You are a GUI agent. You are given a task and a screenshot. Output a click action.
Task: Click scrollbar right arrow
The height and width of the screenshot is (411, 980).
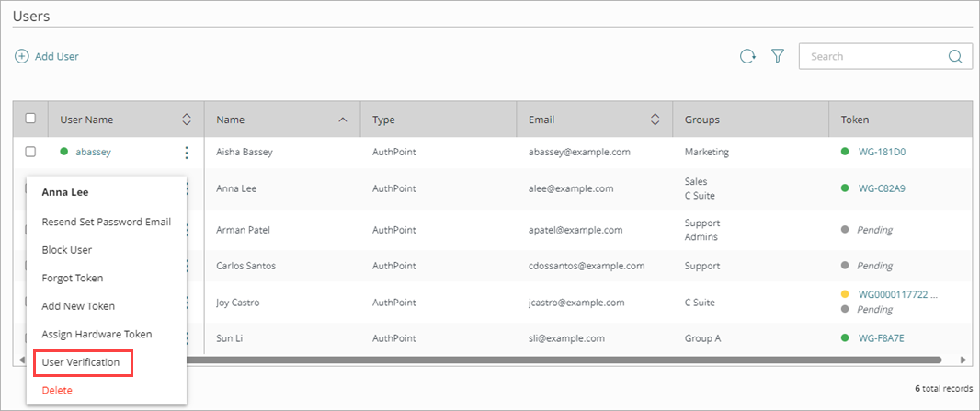[x=963, y=360]
